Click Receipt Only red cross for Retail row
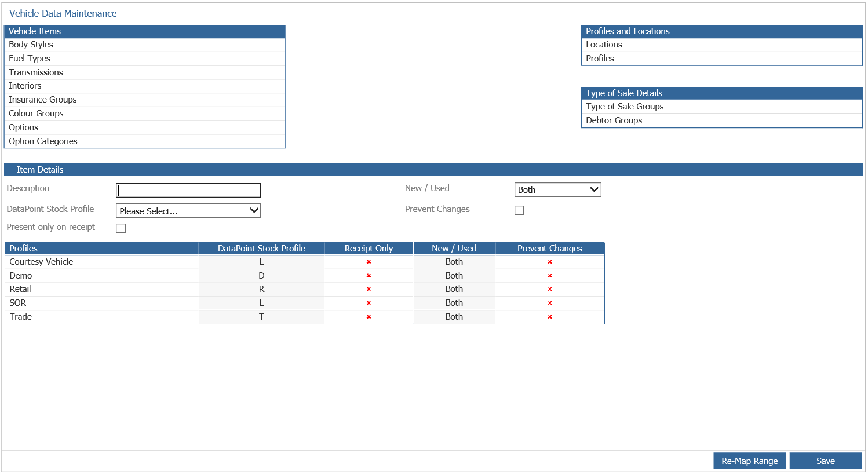The image size is (868, 475). (369, 289)
